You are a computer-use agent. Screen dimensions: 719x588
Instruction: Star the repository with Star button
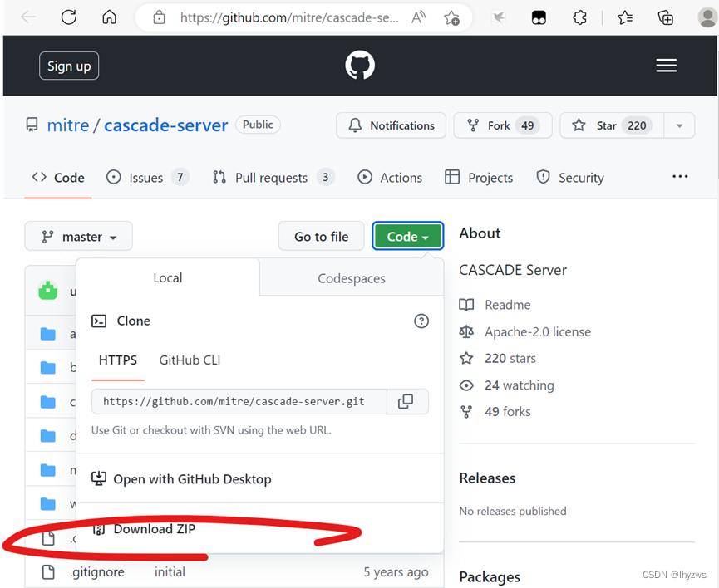click(612, 125)
